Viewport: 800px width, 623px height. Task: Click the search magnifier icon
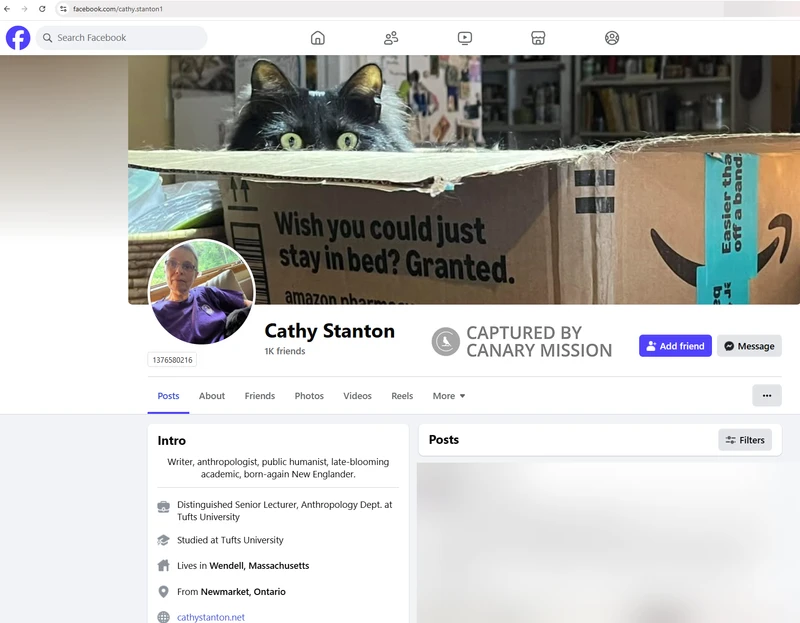47,38
